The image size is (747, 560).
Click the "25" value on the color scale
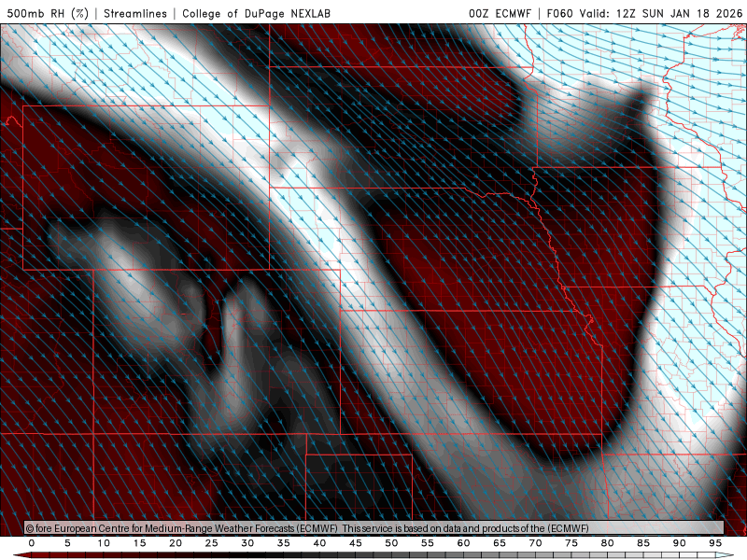click(x=212, y=543)
